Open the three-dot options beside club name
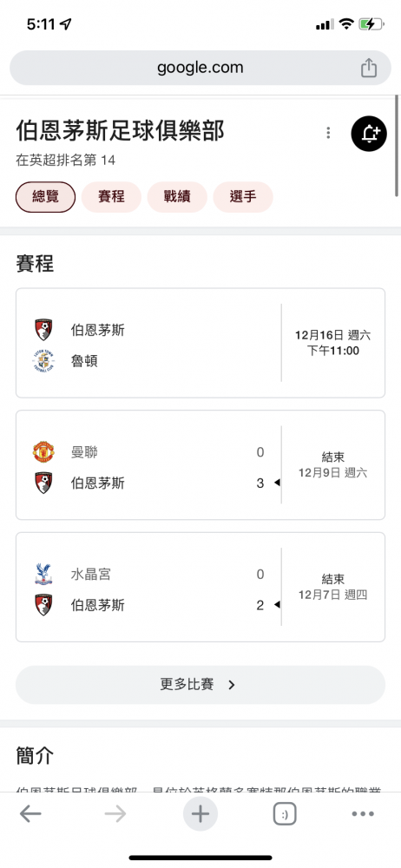Viewport: 401px width, 868px height. (328, 133)
